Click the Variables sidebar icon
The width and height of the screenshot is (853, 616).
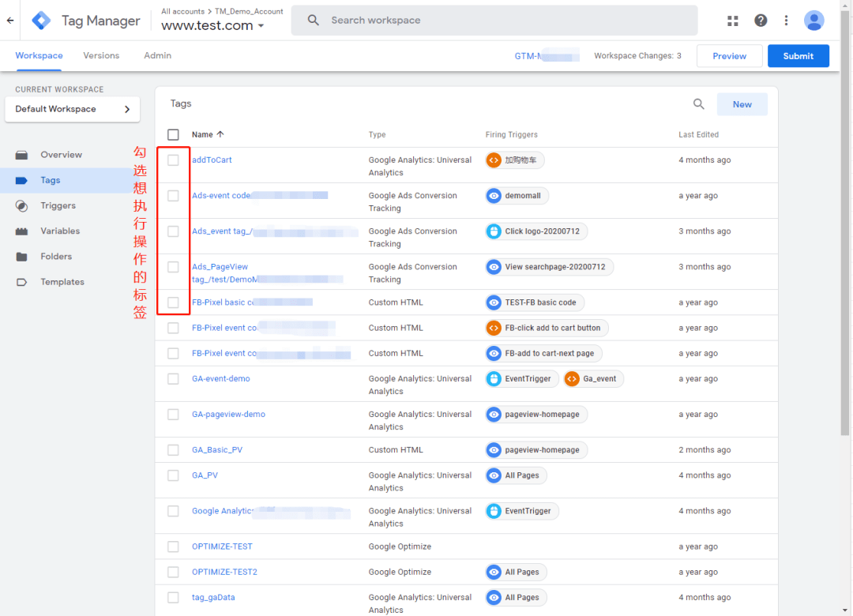click(22, 231)
